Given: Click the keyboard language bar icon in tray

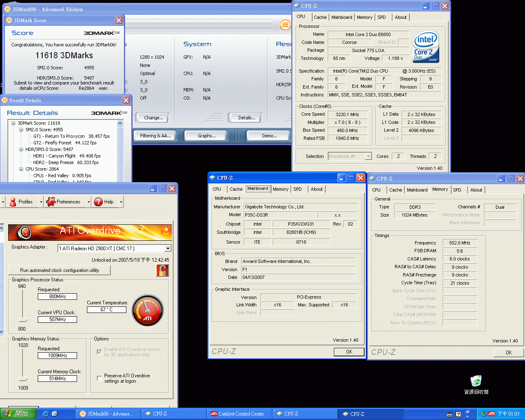Looking at the screenshot, I should [449, 414].
